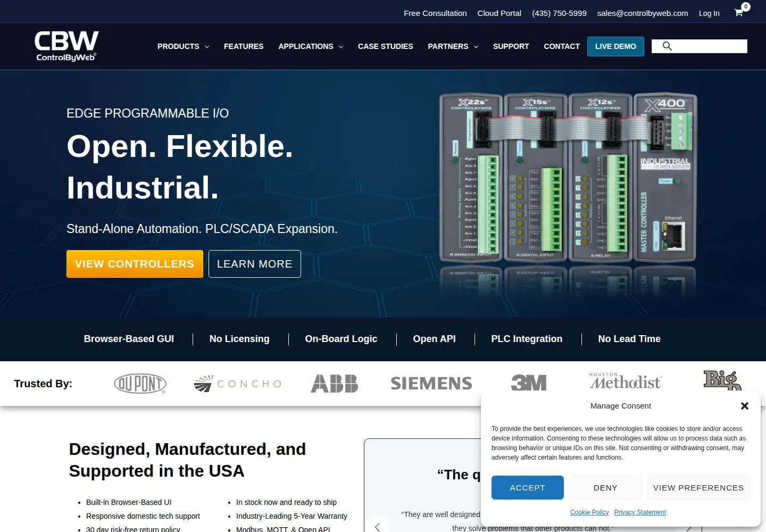
Task: Open the Cloud Portal link
Action: coord(499,13)
